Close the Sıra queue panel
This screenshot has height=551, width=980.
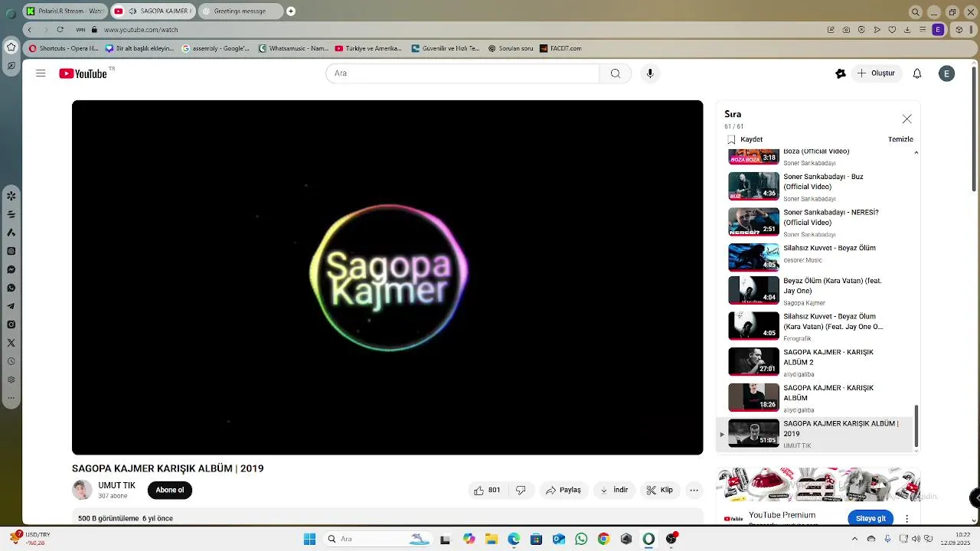point(906,119)
